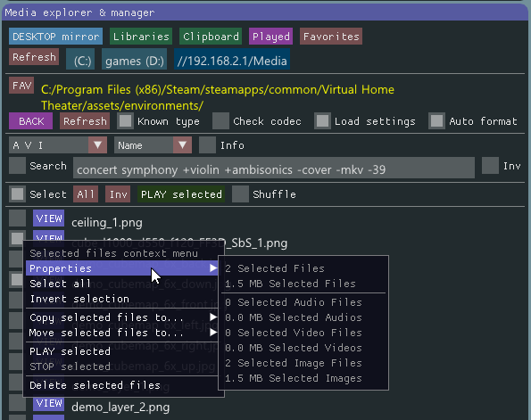The height and width of the screenshot is (420, 531).
Task: Open the Libraries section
Action: [141, 37]
